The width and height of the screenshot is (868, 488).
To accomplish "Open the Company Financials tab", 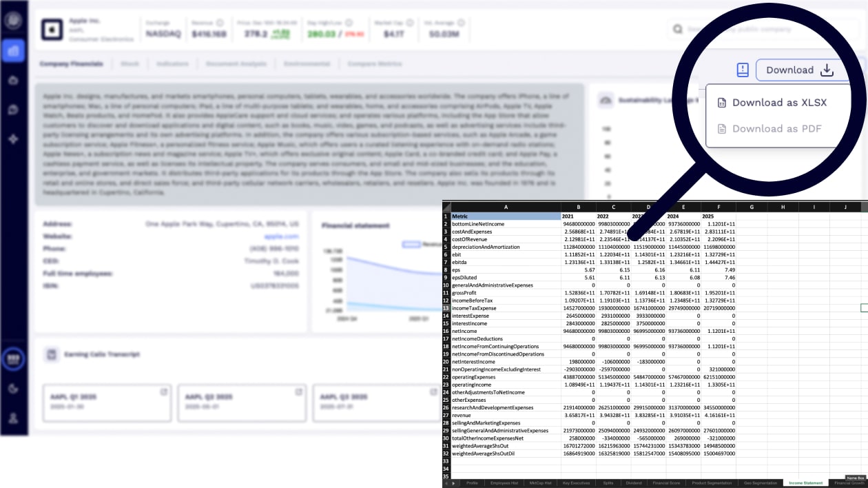I will click(x=72, y=63).
